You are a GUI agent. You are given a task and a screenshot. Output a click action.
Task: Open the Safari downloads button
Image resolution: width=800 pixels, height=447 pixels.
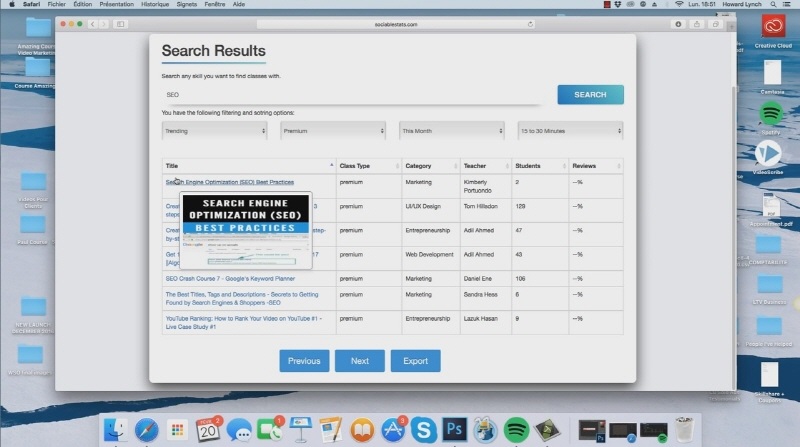pyautogui.click(x=678, y=24)
